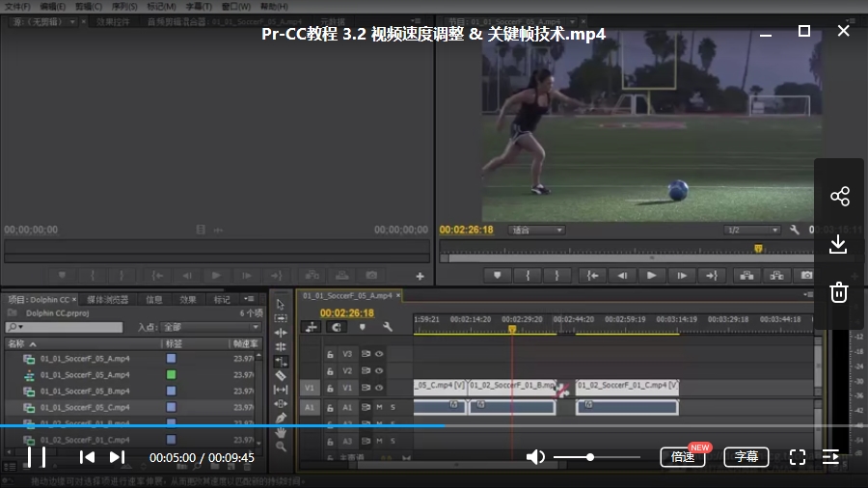Viewport: 868px width, 488px height.
Task: Click the 倍速 playback speed button
Action: (683, 457)
